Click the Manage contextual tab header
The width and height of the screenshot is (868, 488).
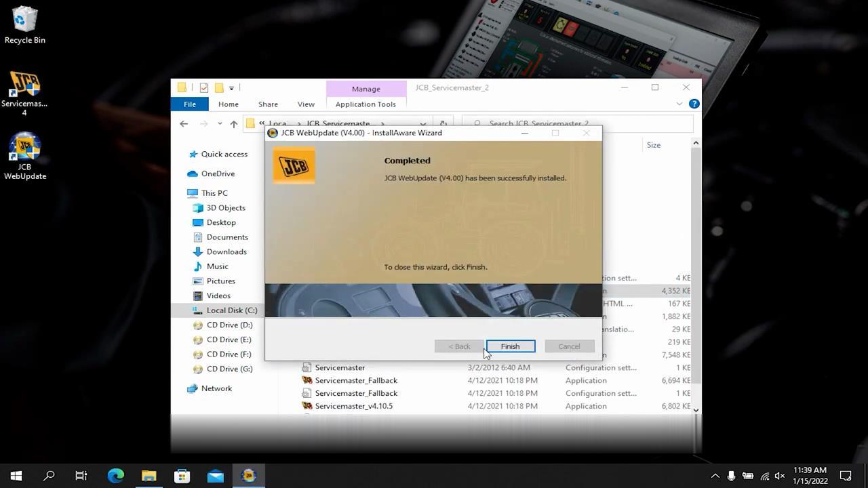tap(366, 89)
